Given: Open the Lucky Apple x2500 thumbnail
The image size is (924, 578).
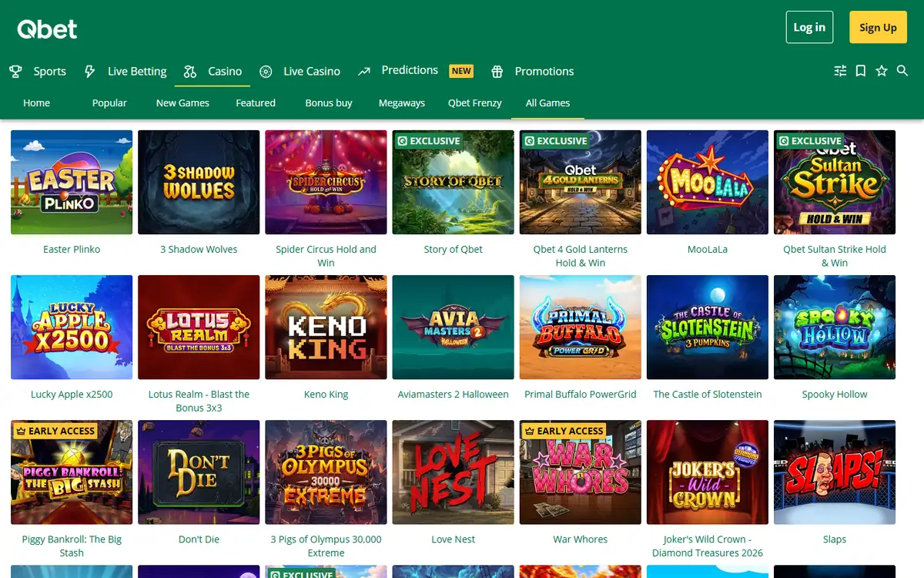Looking at the screenshot, I should 72,327.
